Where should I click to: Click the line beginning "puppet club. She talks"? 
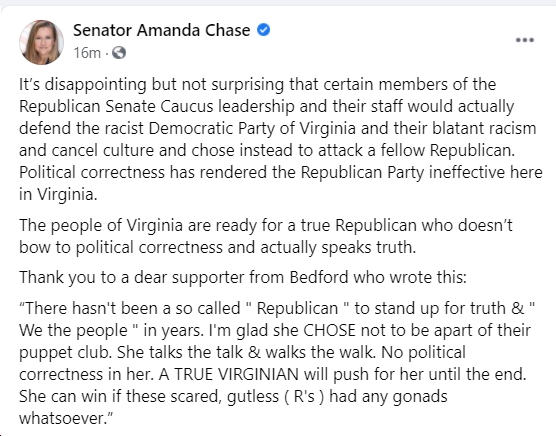pyautogui.click(x=242, y=353)
